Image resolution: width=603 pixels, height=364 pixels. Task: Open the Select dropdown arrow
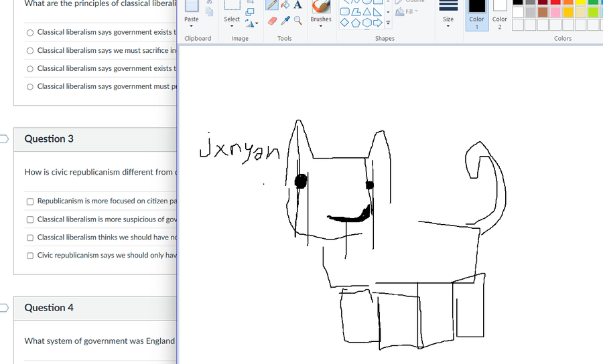232,26
